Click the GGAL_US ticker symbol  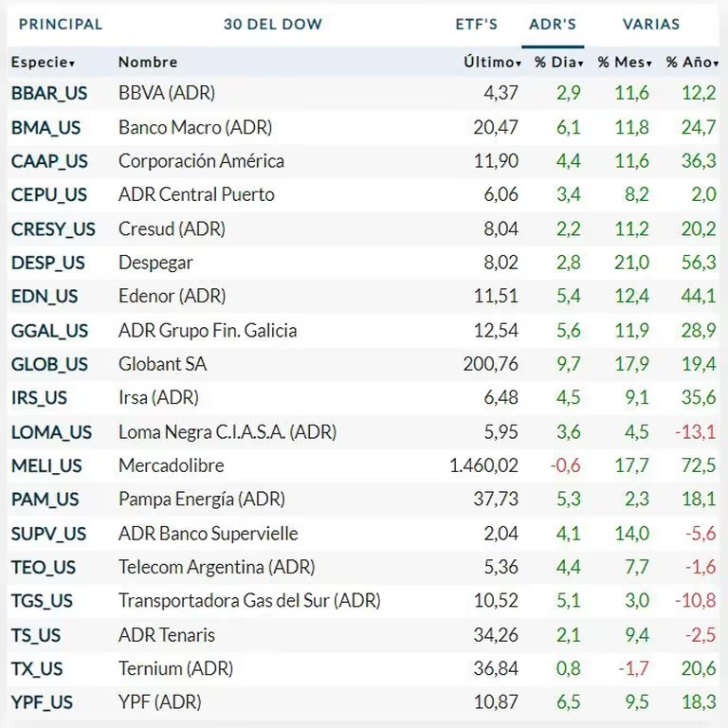tap(50, 331)
